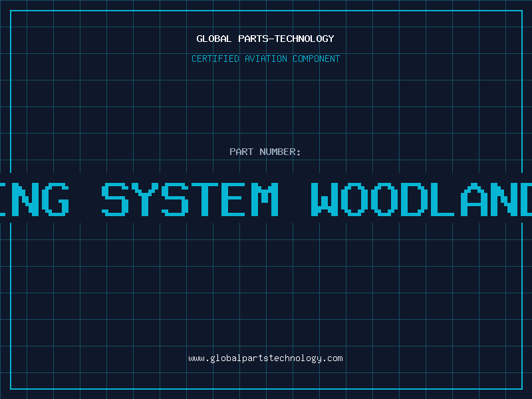Viewport: 532px width, 399px height.
Task: Click the bottom-left corner of the cyan frame
Action: [x=11, y=388]
